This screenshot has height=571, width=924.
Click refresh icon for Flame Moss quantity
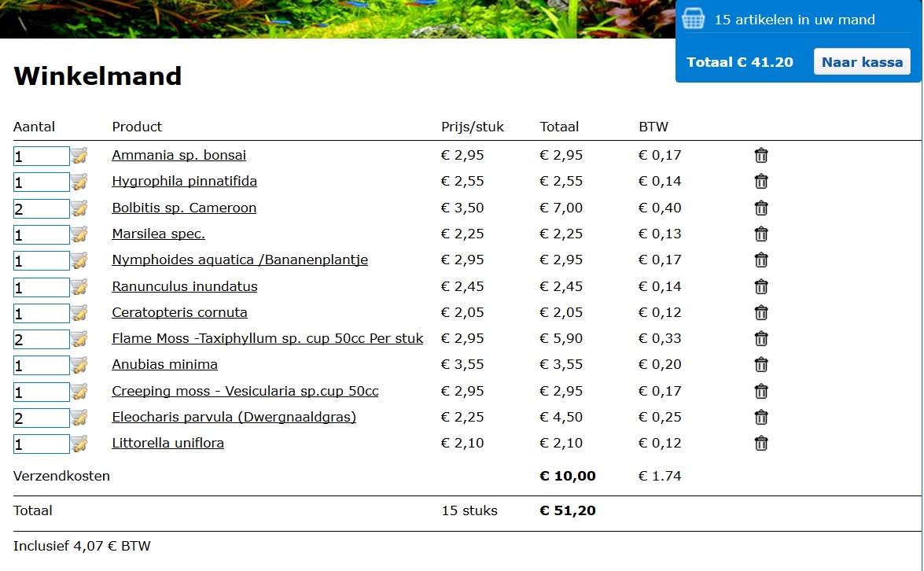point(79,339)
